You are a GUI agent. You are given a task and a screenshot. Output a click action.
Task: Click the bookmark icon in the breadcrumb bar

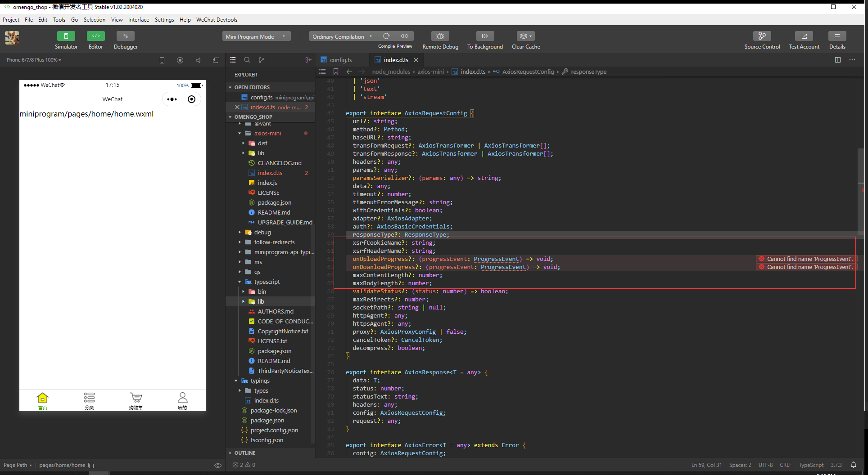pos(336,72)
